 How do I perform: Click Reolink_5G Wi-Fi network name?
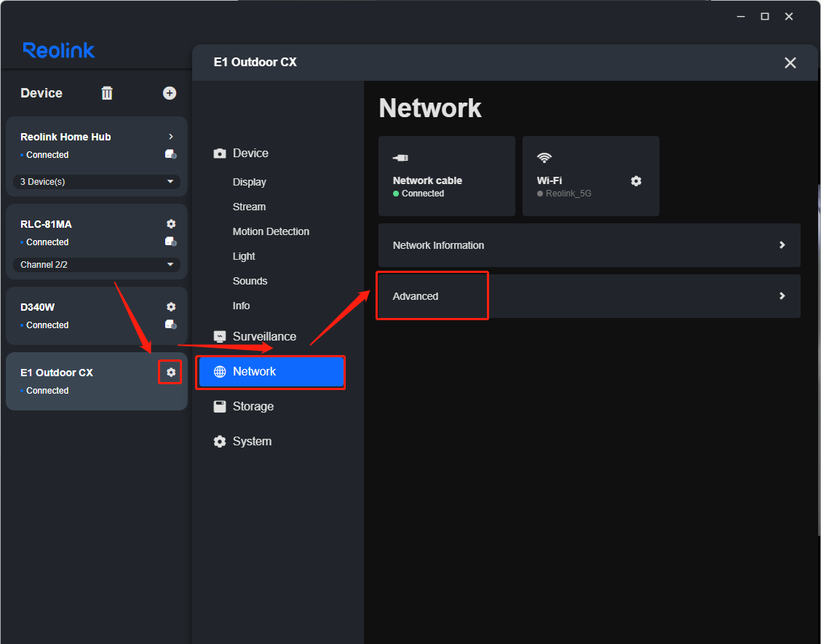tap(568, 194)
